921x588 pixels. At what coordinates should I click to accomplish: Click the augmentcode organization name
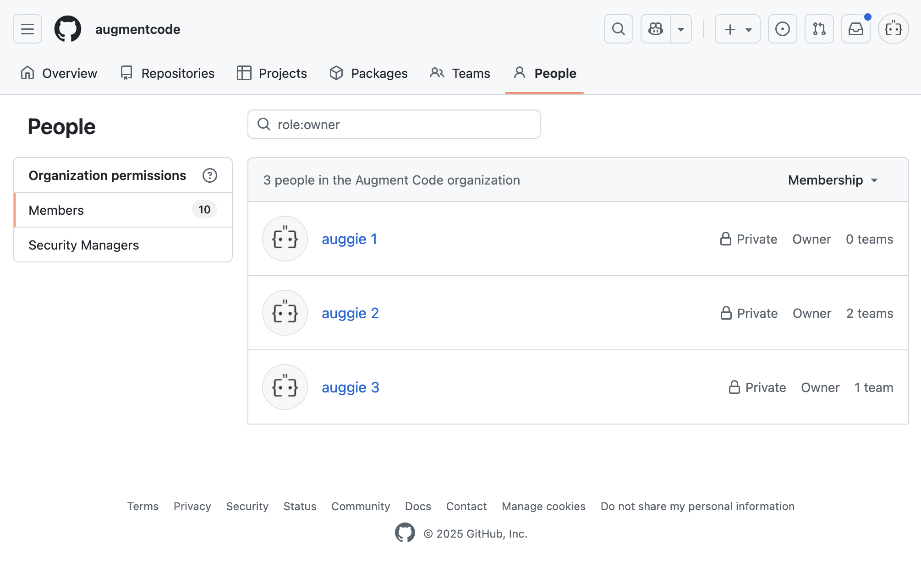point(138,29)
